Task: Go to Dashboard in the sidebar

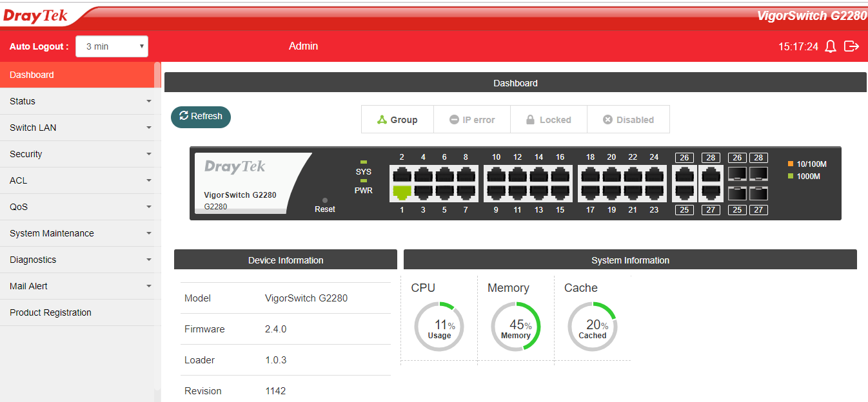Action: click(x=77, y=75)
